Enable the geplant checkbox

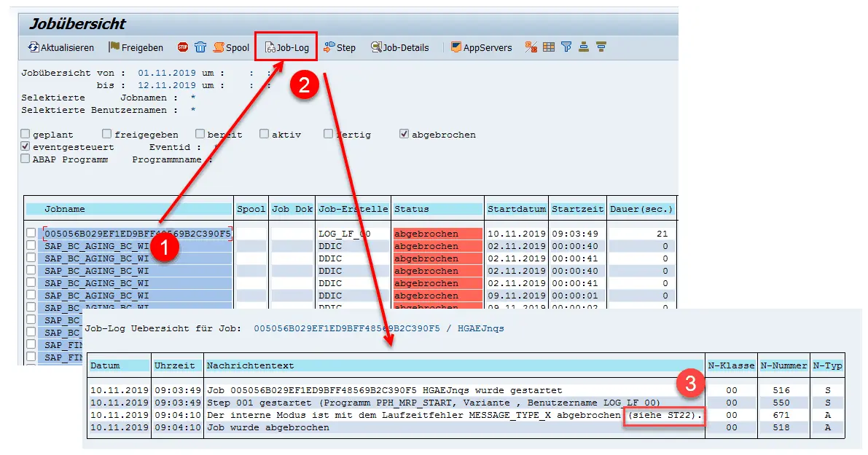[x=26, y=134]
